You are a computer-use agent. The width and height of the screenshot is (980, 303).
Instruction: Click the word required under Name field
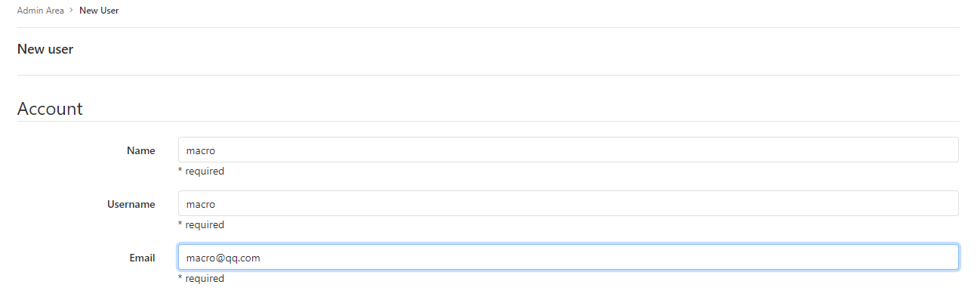205,172
